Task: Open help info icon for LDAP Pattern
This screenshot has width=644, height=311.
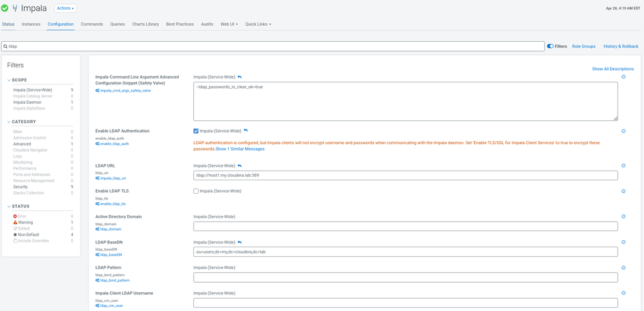Action: click(623, 267)
